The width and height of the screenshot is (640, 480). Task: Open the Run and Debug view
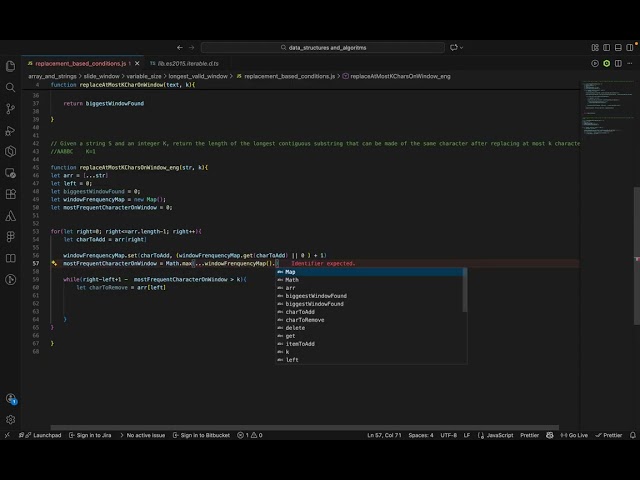click(x=11, y=130)
